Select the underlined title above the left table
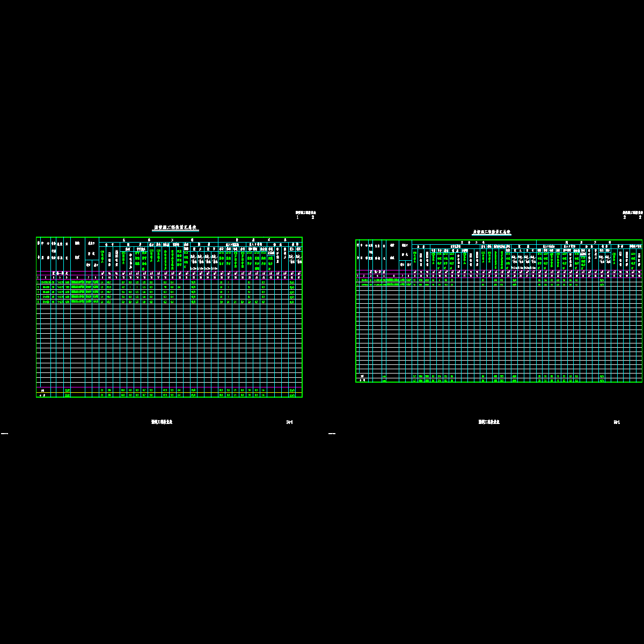This screenshot has width=644, height=644. click(x=176, y=228)
